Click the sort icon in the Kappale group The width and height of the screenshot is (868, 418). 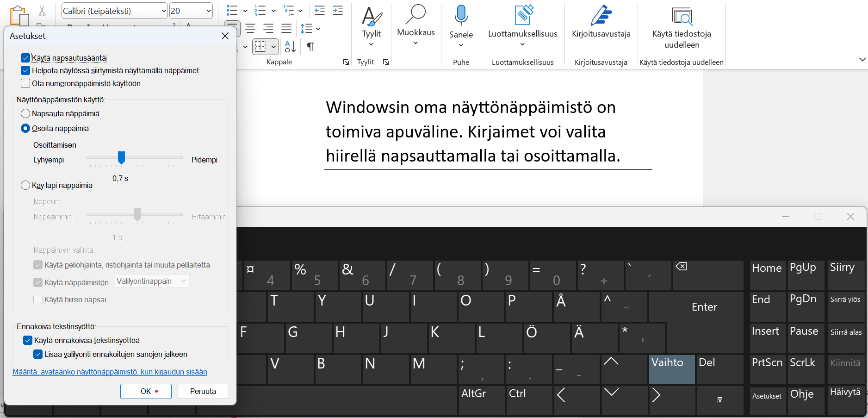pos(289,47)
